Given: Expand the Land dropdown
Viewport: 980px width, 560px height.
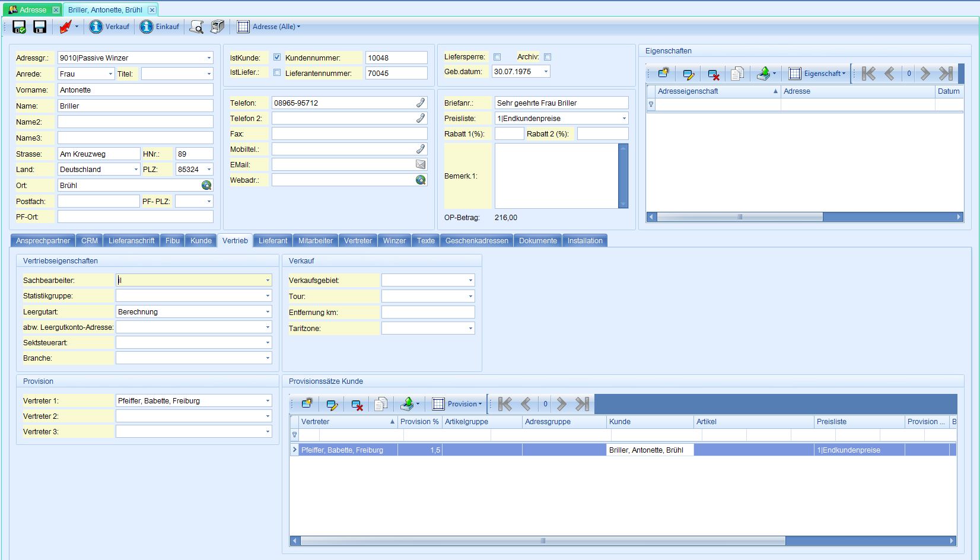Looking at the screenshot, I should [136, 169].
